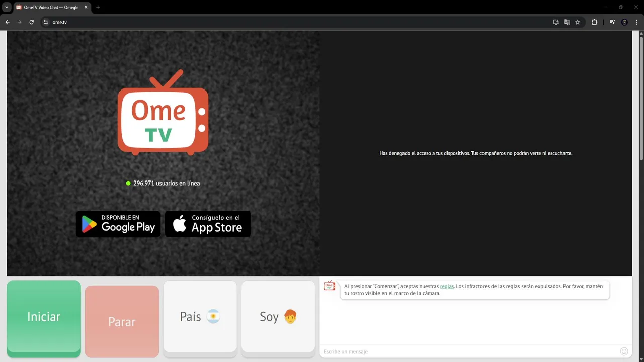Click the Argentina flag in País

tap(213, 317)
